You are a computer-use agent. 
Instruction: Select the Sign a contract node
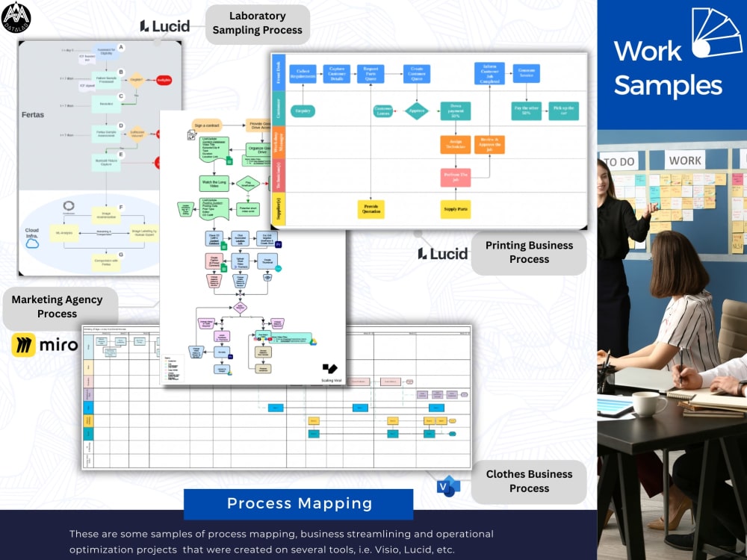point(207,125)
